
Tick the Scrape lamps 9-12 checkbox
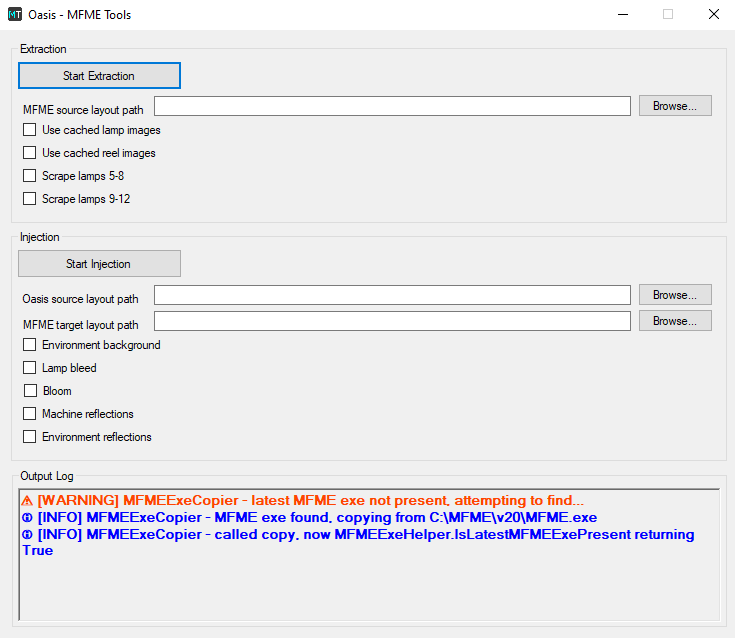pyautogui.click(x=30, y=199)
